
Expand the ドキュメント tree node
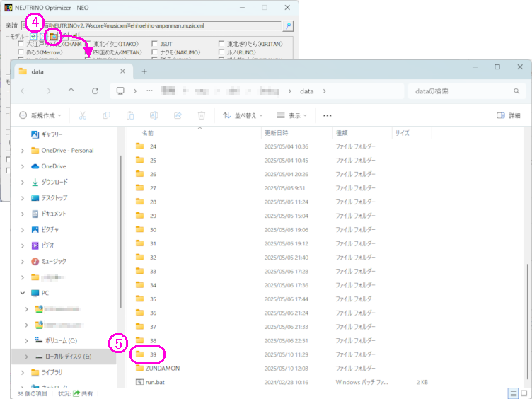point(23,214)
